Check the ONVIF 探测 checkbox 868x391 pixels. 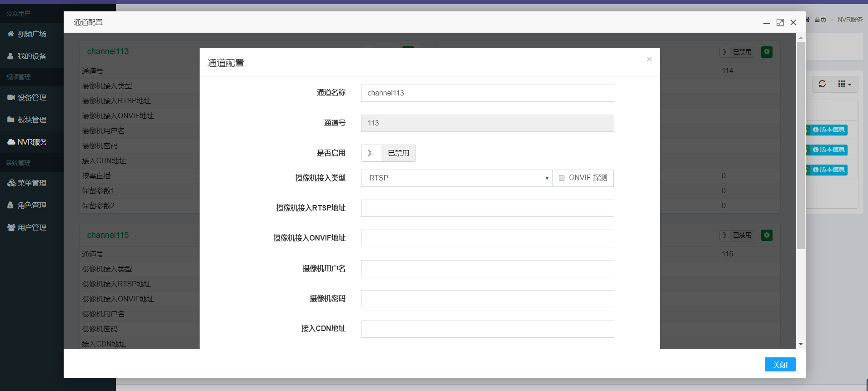562,178
